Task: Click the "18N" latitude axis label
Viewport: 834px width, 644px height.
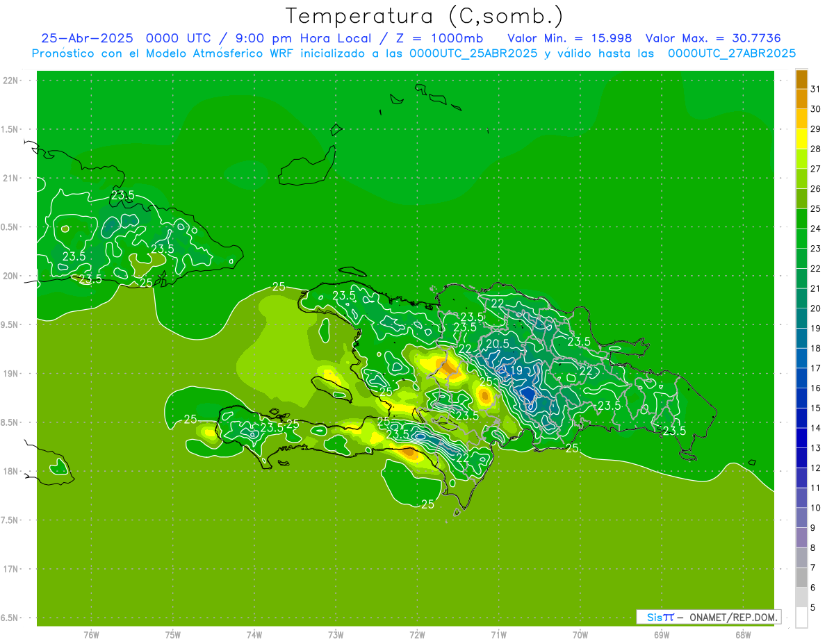Action: tap(11, 471)
